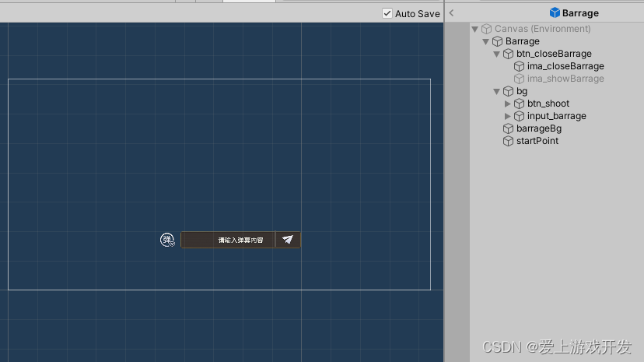The image size is (644, 362).
Task: Click the cube icon of btn_shoot
Action: tap(519, 104)
